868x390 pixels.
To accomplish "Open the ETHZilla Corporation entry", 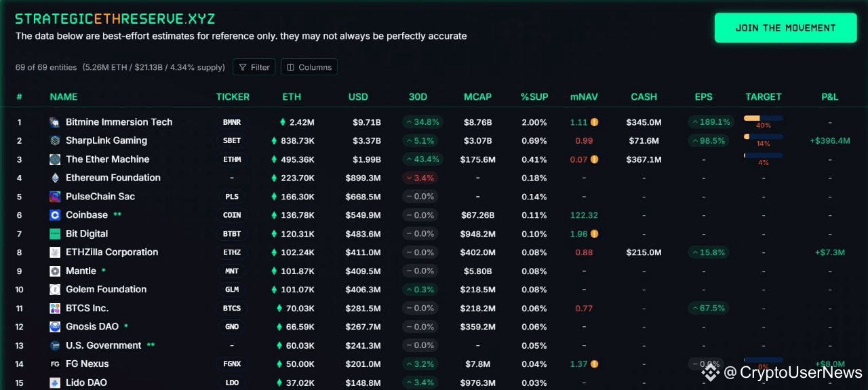I will click(x=112, y=252).
